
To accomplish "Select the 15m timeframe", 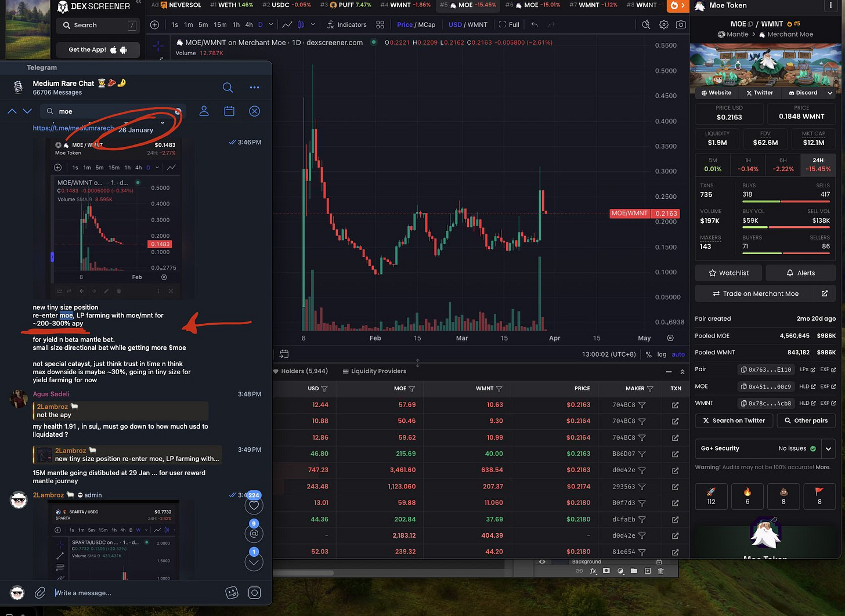I will point(220,24).
